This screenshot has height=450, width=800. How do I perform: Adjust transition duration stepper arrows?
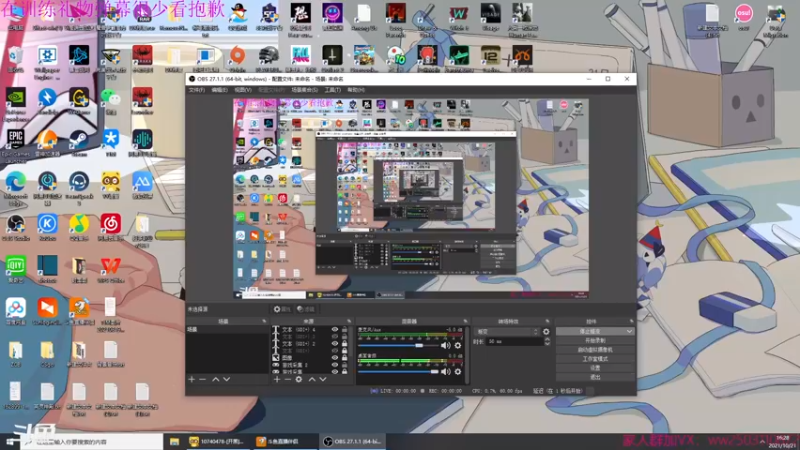547,341
